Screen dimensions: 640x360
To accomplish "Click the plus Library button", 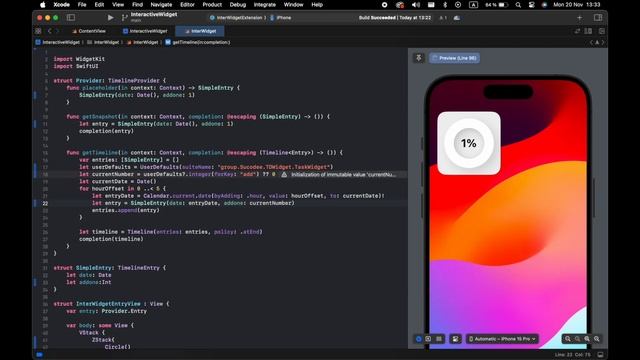I will (x=580, y=18).
